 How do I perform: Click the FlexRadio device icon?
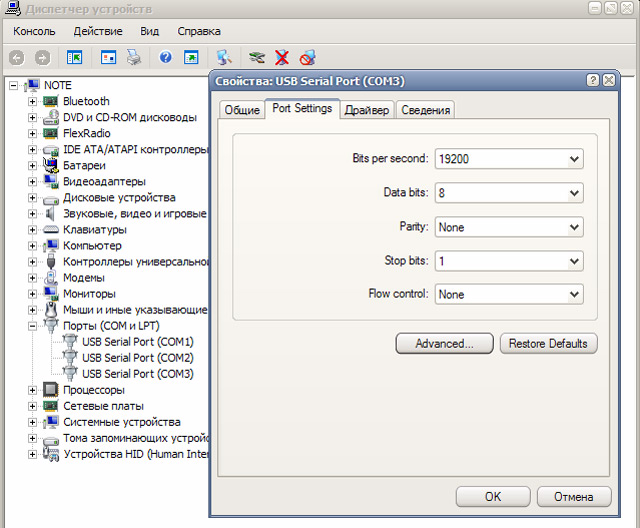pyautogui.click(x=51, y=133)
